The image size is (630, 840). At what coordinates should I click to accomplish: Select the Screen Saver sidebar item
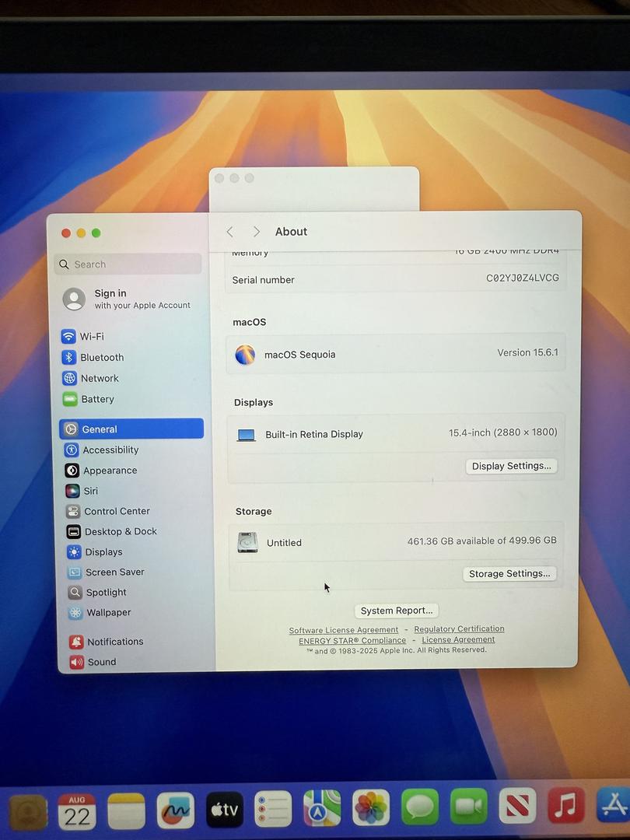click(106, 572)
